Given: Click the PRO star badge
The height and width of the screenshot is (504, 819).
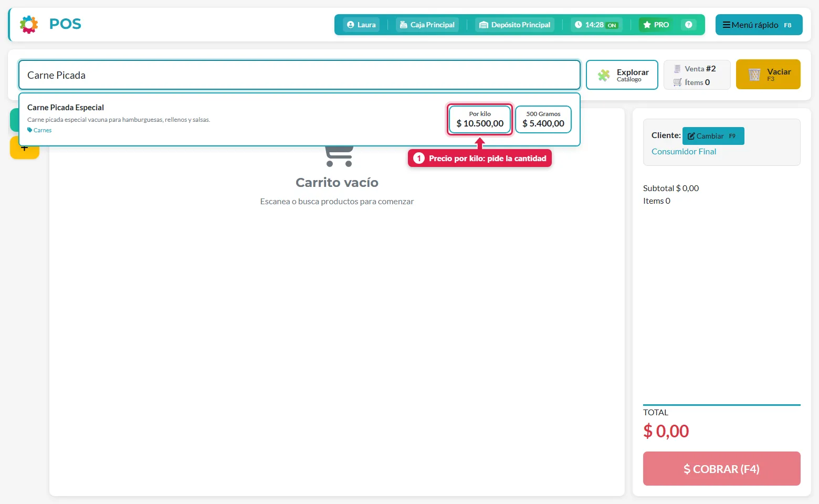Looking at the screenshot, I should click(656, 25).
